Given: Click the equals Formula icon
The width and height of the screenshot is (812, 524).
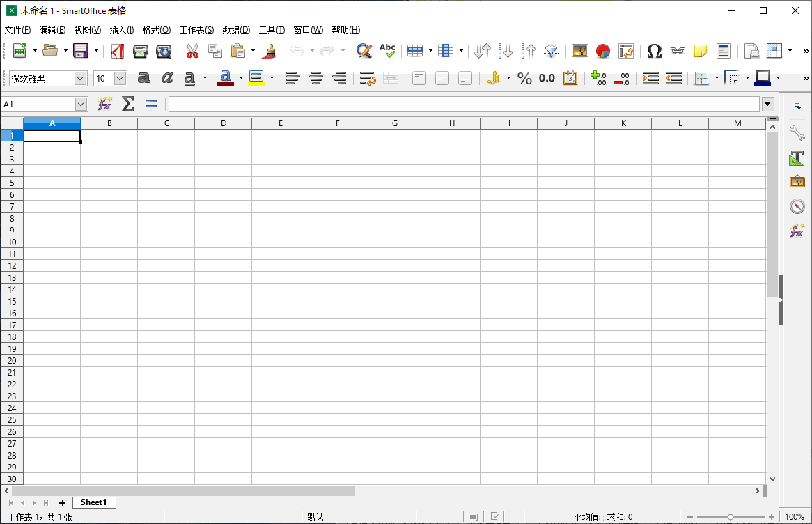Looking at the screenshot, I should [150, 105].
